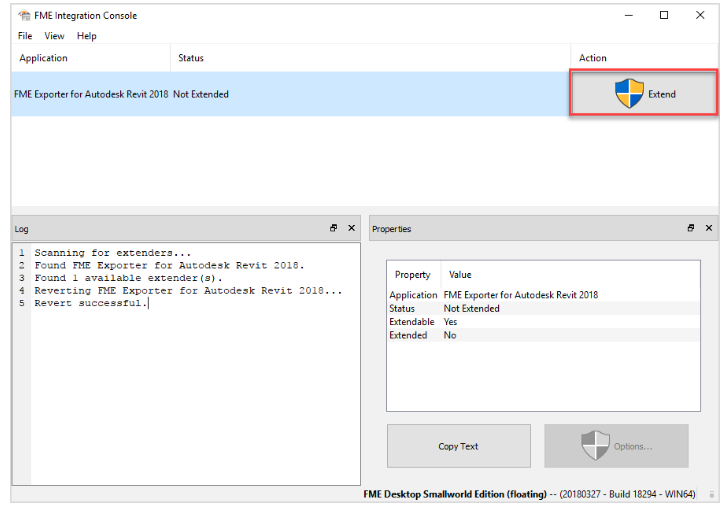Open the View menu
The width and height of the screenshot is (728, 508).
pos(54,36)
